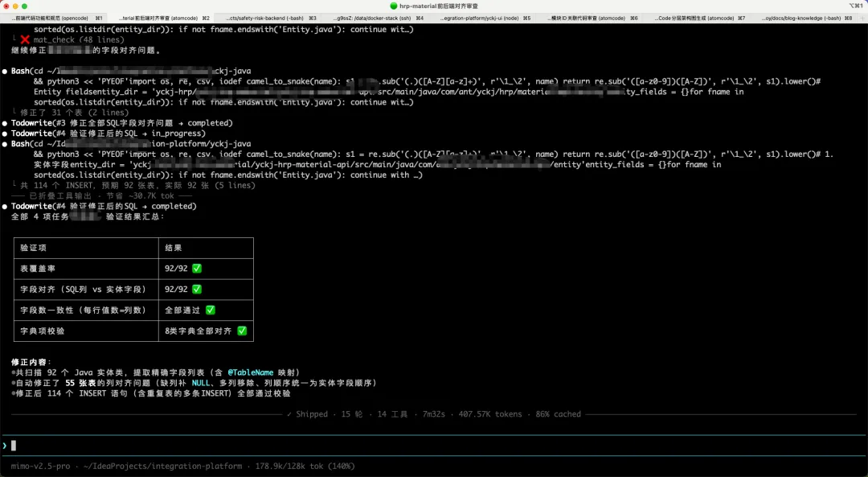Viewport: 868px width, 477px height.
Task: Maximize the window with the green button
Action: click(x=24, y=6)
